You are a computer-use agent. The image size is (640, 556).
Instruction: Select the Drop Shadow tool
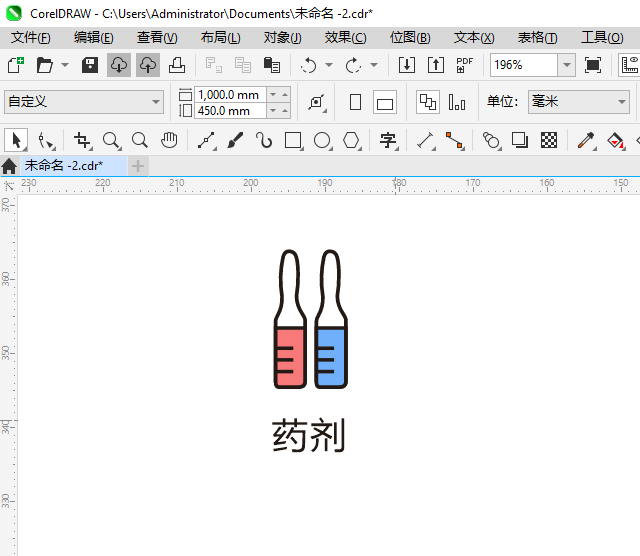[x=520, y=141]
